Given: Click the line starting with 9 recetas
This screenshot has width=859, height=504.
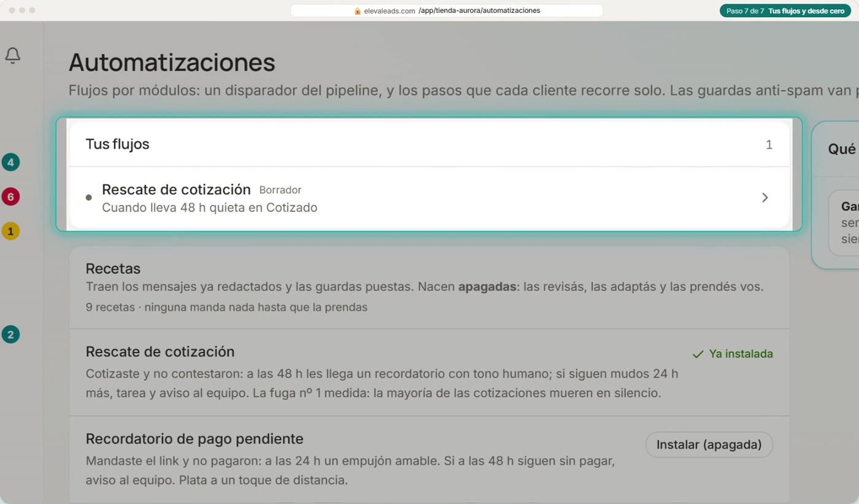Looking at the screenshot, I should pos(226,307).
